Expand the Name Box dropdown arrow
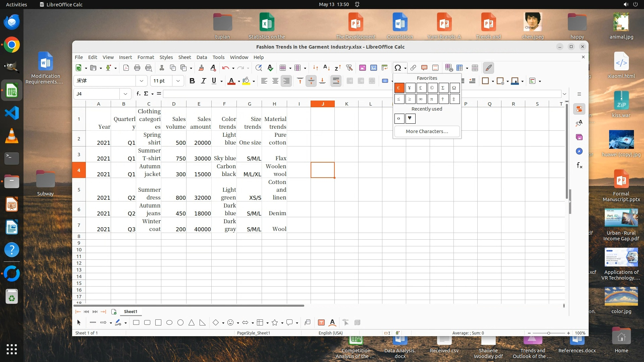 point(125,94)
